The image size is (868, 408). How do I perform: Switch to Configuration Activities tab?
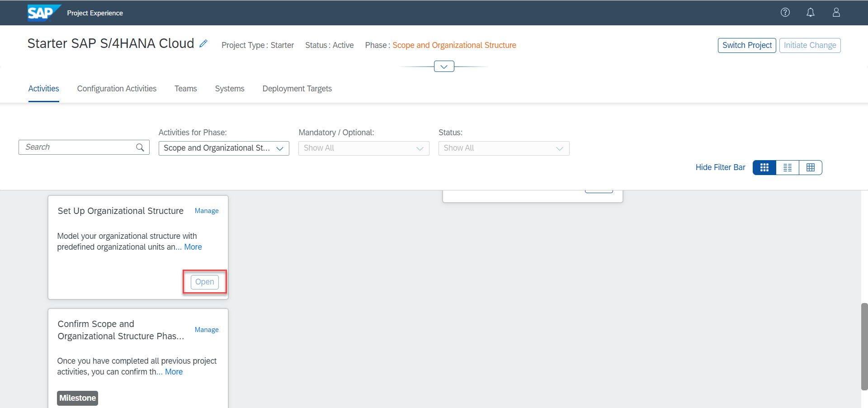117,89
